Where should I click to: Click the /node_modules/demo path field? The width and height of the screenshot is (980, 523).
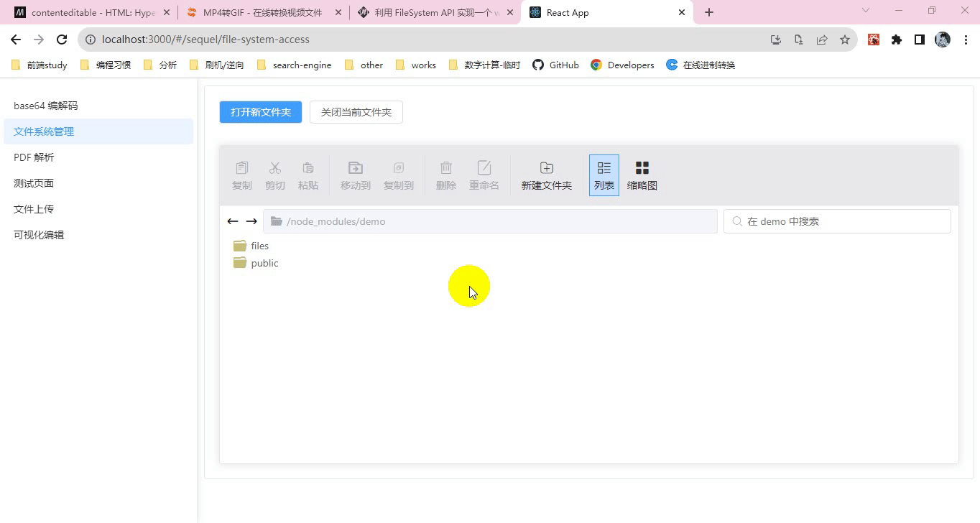[490, 221]
